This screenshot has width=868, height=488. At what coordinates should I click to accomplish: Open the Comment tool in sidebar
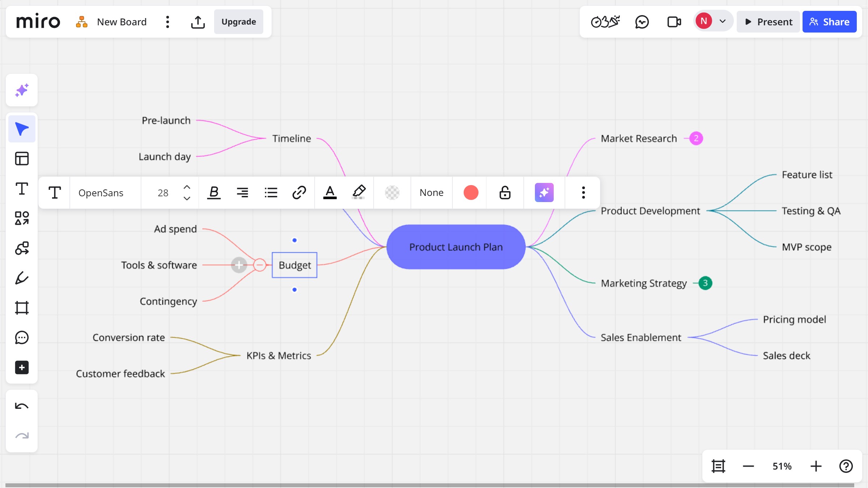[x=22, y=338]
